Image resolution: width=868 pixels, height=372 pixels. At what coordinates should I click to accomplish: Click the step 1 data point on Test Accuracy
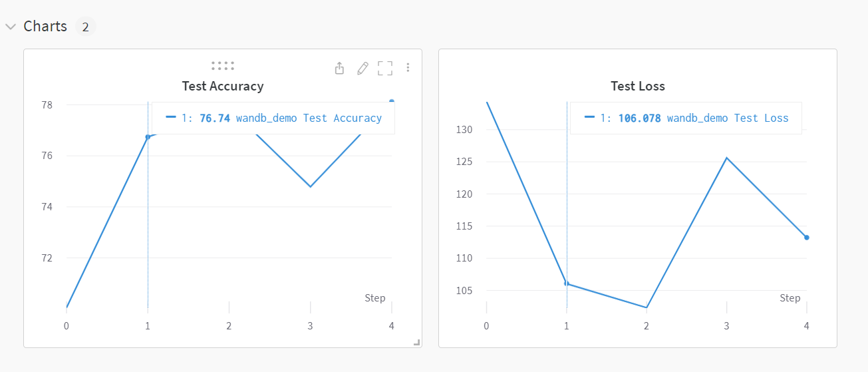click(148, 136)
